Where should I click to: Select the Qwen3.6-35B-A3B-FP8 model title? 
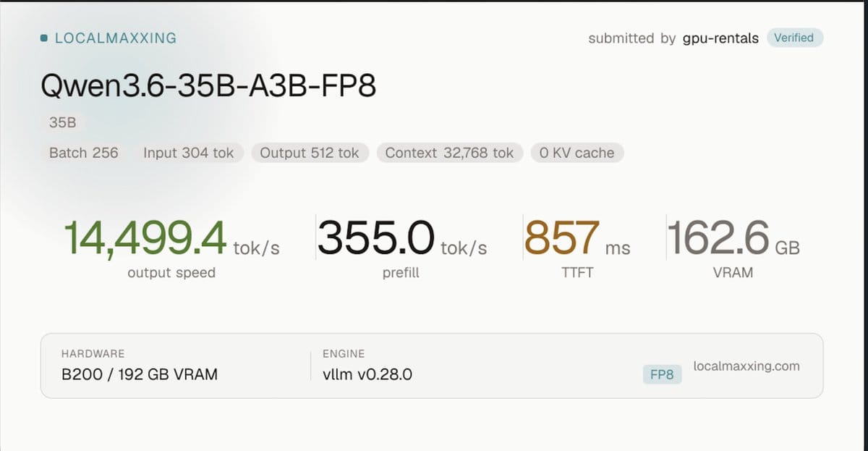coord(208,87)
